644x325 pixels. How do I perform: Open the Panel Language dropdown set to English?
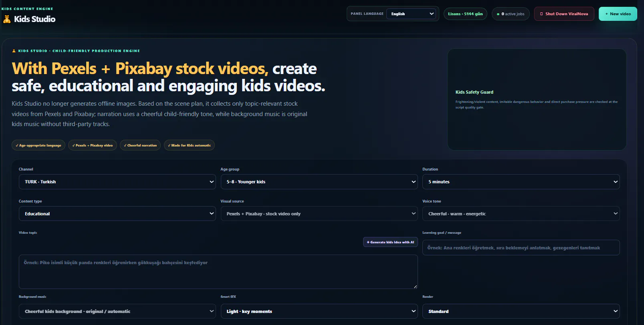point(411,14)
